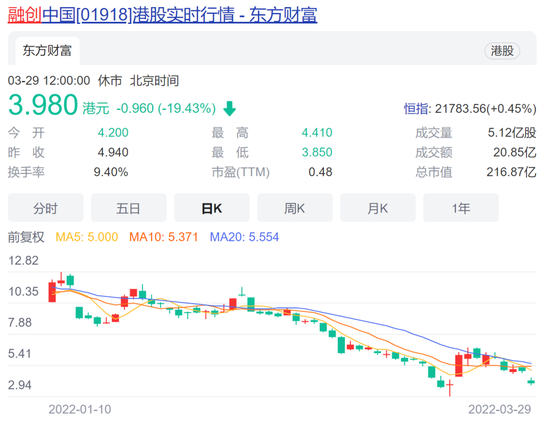
Task: Click the 休市 market status text
Action: click(x=110, y=81)
